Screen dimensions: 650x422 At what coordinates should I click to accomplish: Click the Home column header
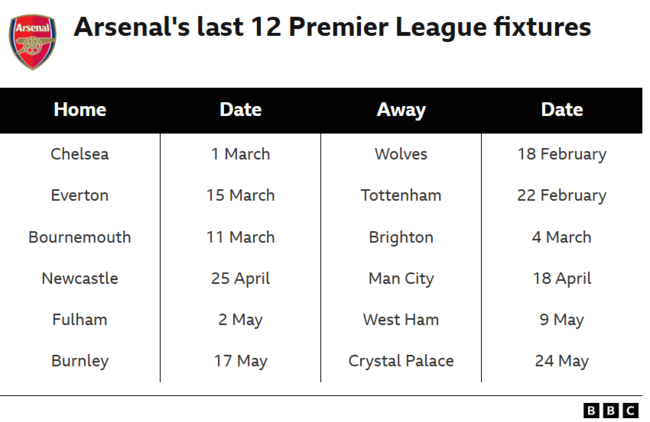tap(80, 110)
